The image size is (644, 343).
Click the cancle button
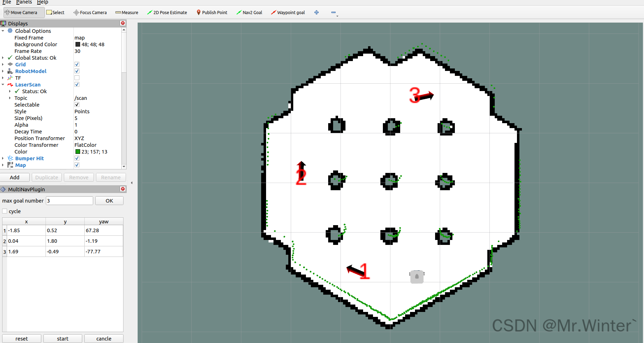[x=104, y=338]
